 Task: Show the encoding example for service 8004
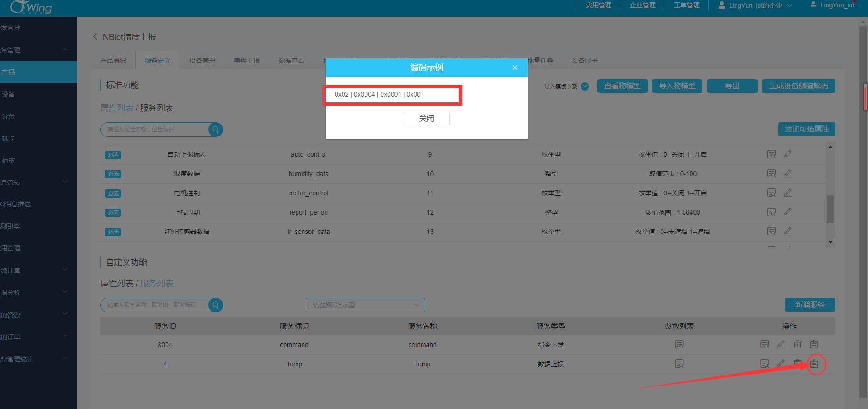coord(814,345)
